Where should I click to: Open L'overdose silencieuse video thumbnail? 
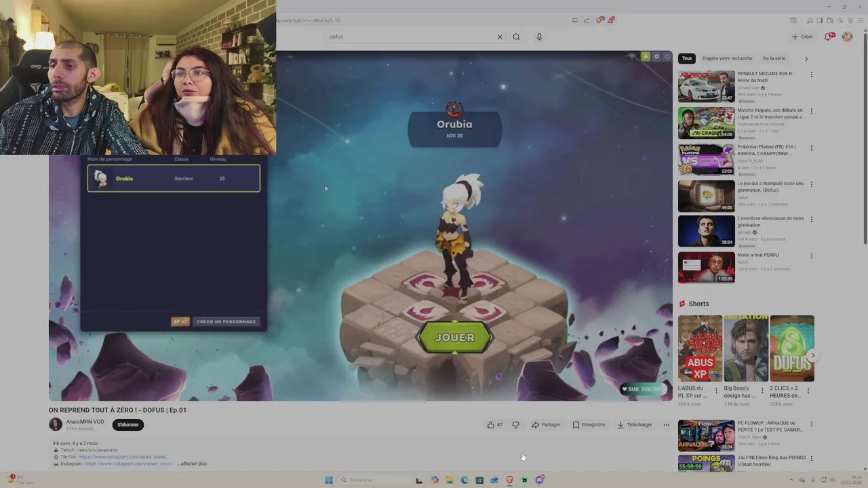[x=706, y=231]
